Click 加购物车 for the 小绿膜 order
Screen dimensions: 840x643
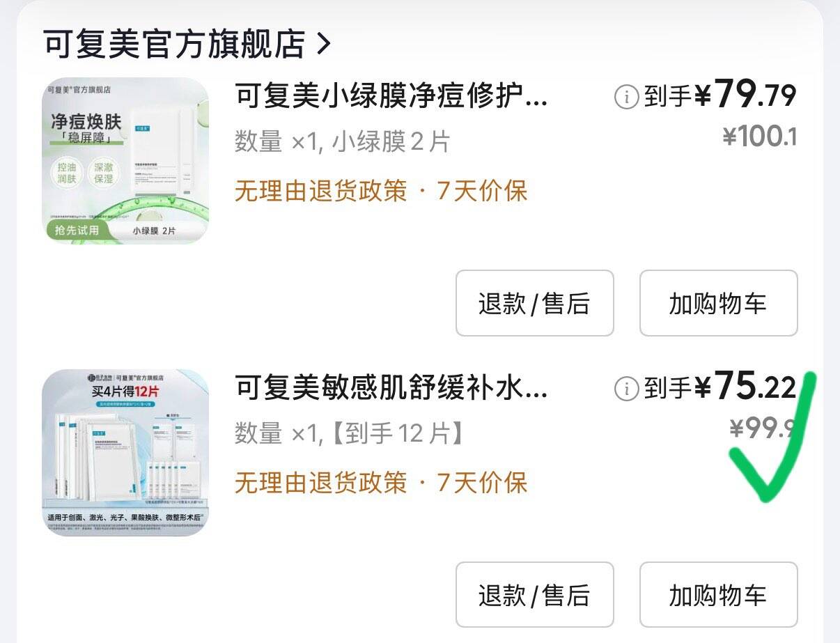718,304
